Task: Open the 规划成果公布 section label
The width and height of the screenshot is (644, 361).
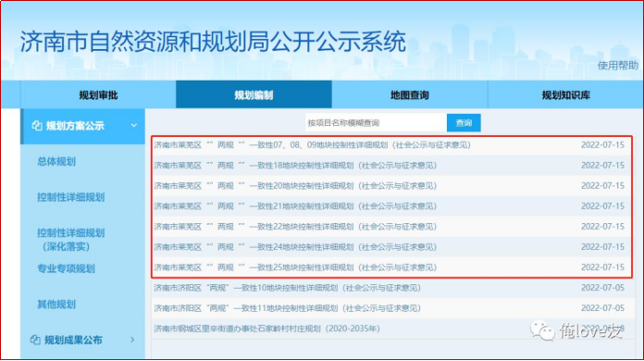Action: click(x=73, y=340)
